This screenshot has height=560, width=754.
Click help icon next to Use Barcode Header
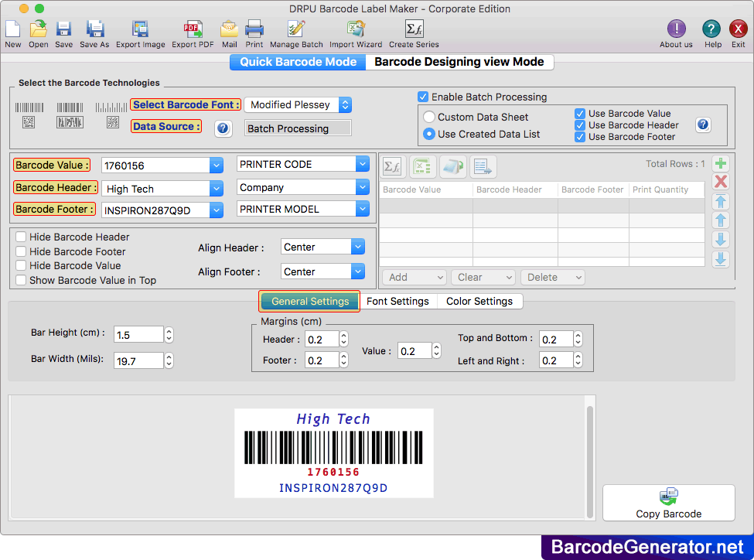[x=703, y=125]
